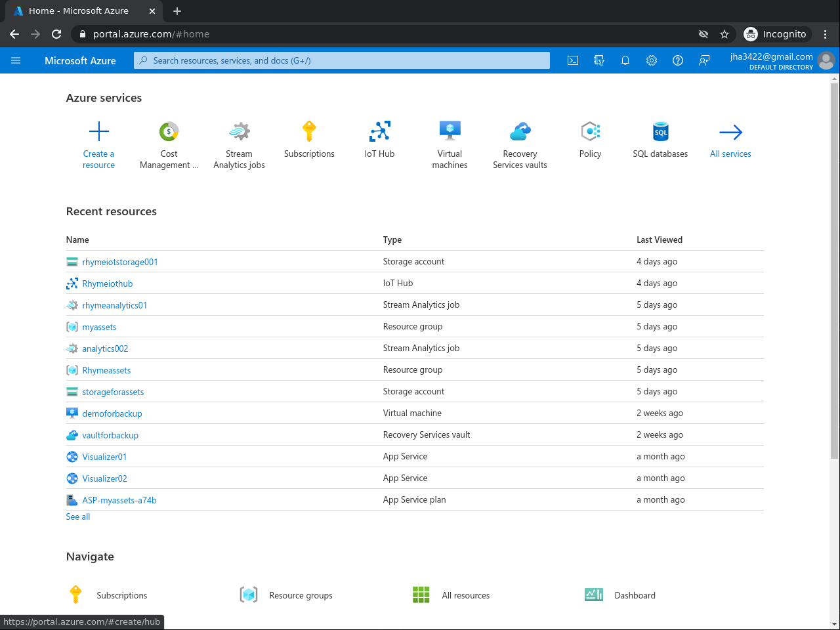Open the Help question mark menu
840x630 pixels.
678,60
